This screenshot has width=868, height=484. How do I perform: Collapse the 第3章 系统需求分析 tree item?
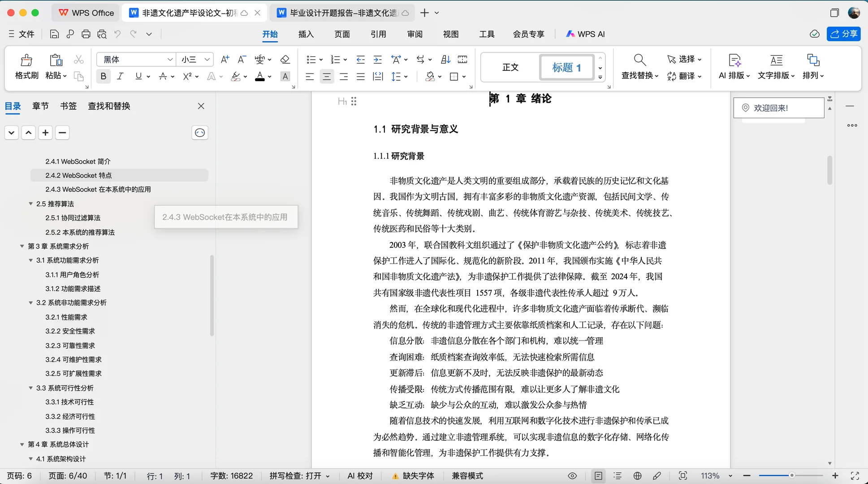pyautogui.click(x=22, y=246)
